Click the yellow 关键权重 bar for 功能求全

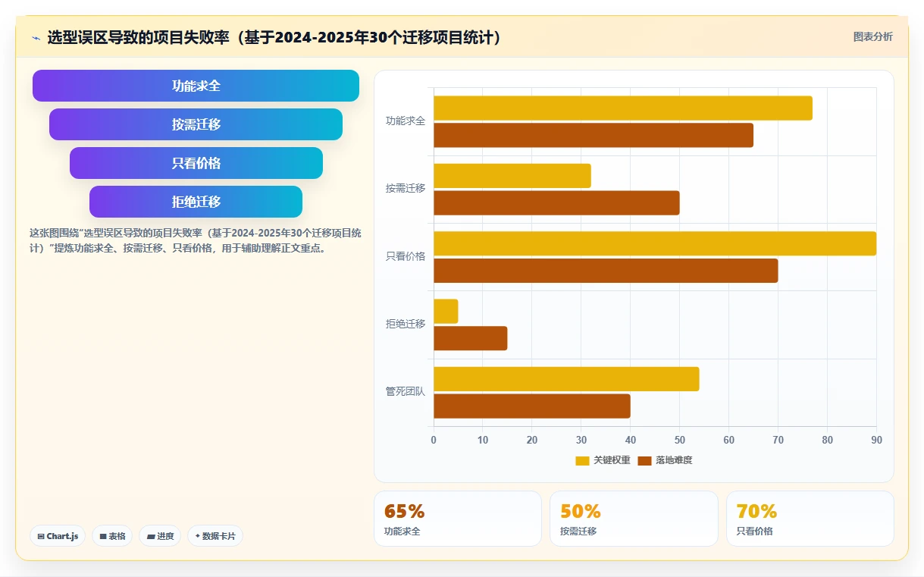pyautogui.click(x=622, y=108)
